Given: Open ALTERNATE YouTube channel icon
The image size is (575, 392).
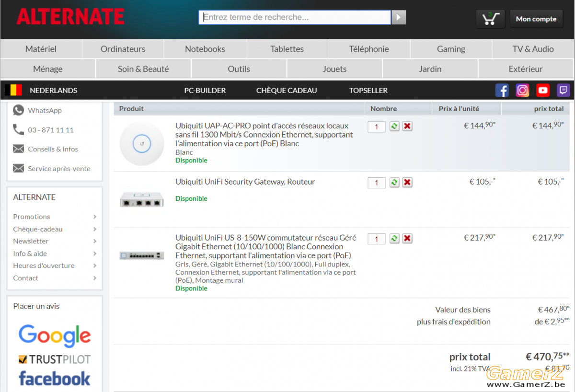Looking at the screenshot, I should click(543, 90).
